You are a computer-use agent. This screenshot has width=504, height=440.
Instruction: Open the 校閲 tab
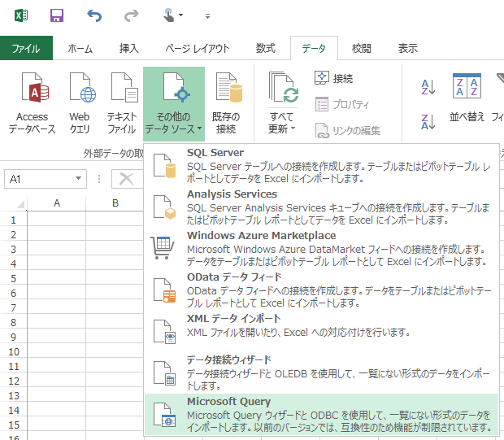pos(361,48)
